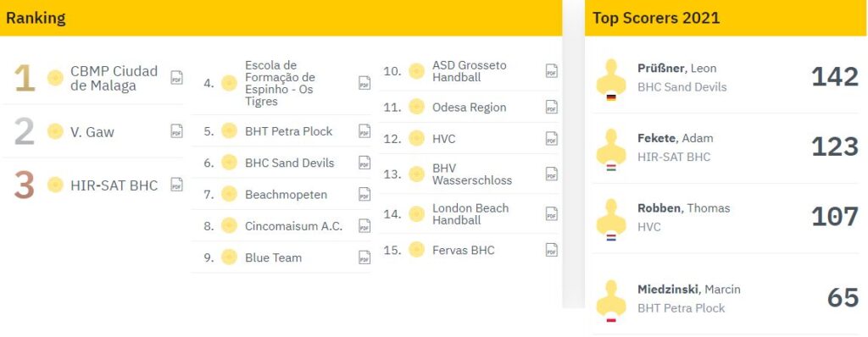Open player Fekete, Adam's profile
This screenshot has height=337, width=868.
pyautogui.click(x=676, y=138)
